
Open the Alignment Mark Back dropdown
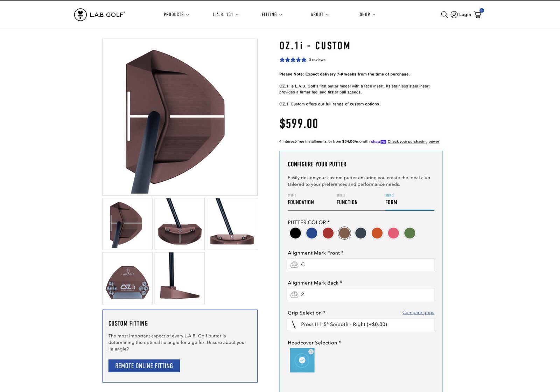point(361,295)
